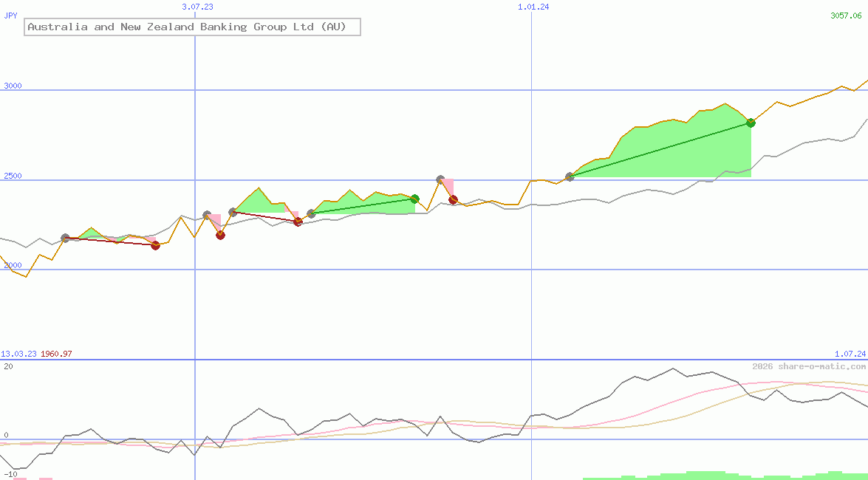Viewport: 868px width, 480px height.
Task: Click the red marker below the short pink pullback zone
Action: pos(298,222)
